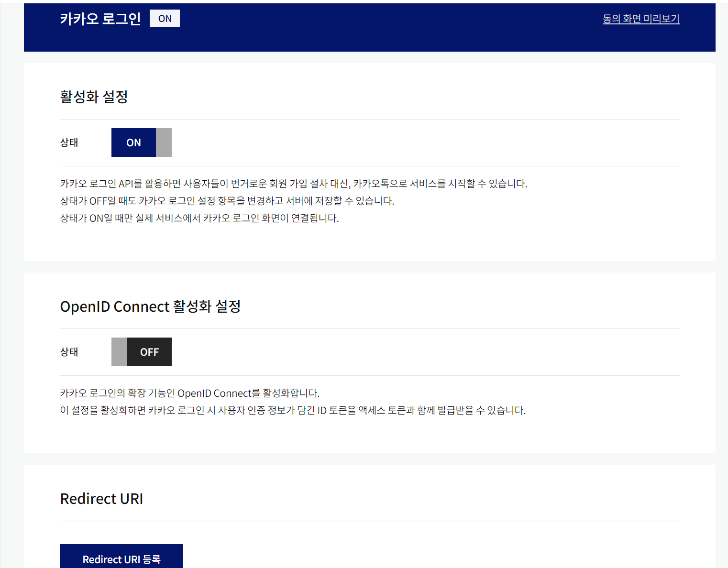This screenshot has width=728, height=568.
Task: Click the gray handle of the ON switch
Action: (164, 142)
